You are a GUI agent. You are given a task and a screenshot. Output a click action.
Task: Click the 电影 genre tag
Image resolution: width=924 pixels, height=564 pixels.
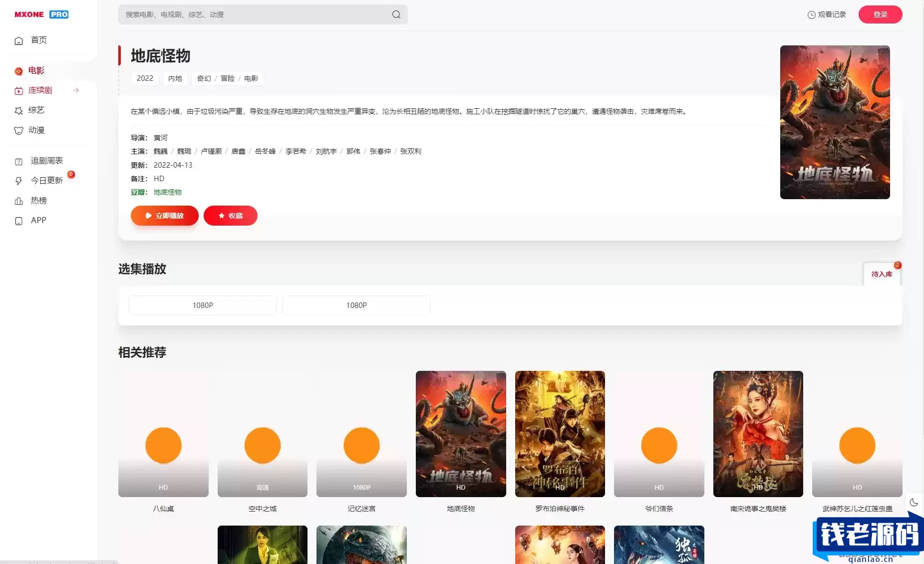pyautogui.click(x=251, y=78)
